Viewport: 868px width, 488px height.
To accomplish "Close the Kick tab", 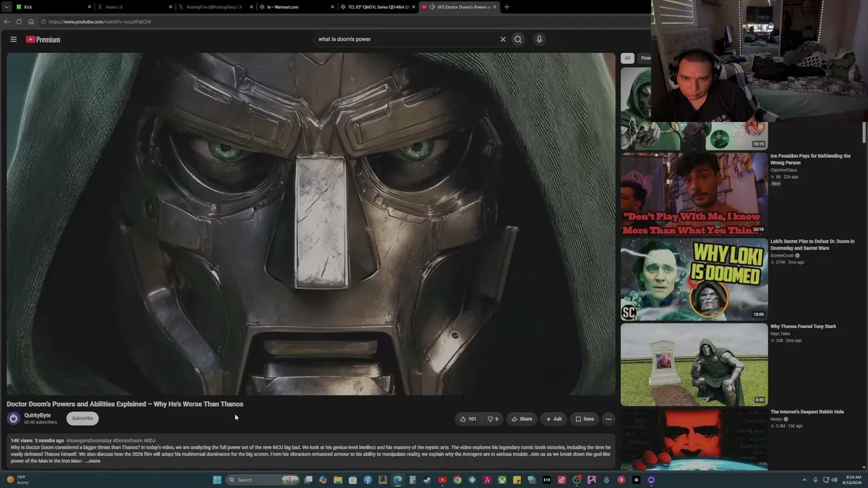I will [89, 7].
